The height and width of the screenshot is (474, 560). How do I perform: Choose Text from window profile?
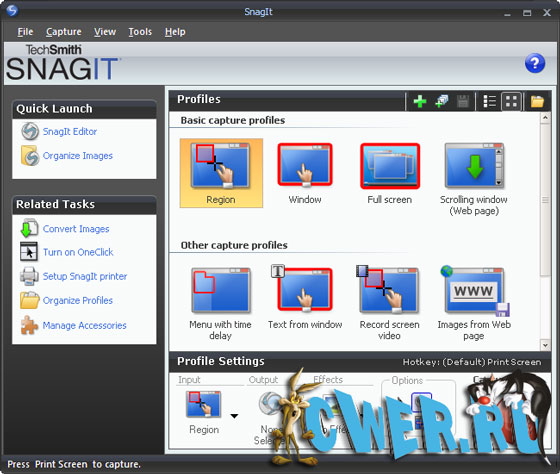[x=305, y=297]
